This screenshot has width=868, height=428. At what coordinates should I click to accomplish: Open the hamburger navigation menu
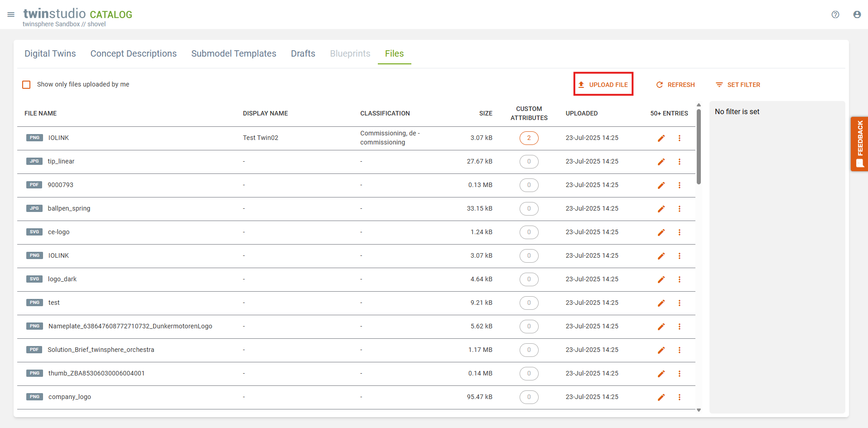point(11,14)
